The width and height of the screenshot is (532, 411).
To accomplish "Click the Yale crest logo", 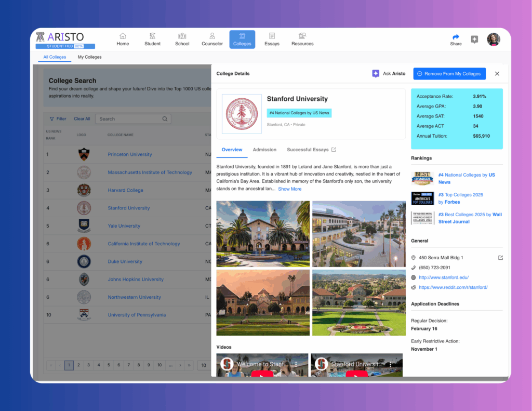I will (x=84, y=226).
